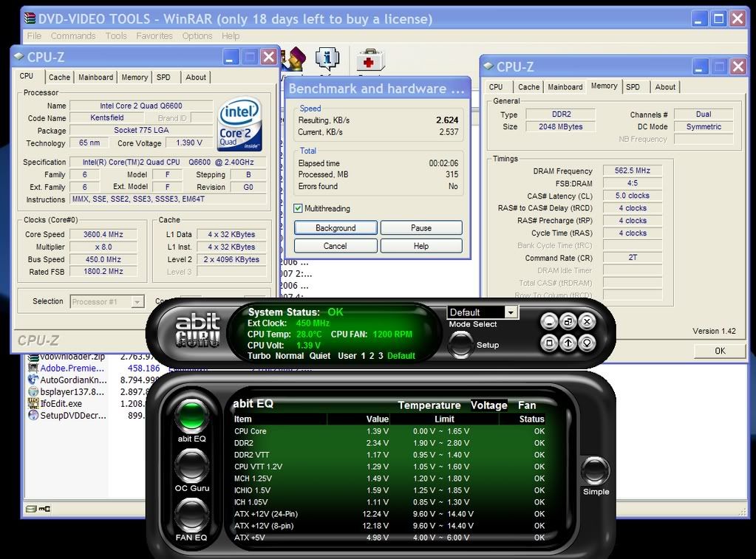Select the bsplayer137.8... file icon
The width and height of the screenshot is (756, 559).
tap(33, 391)
